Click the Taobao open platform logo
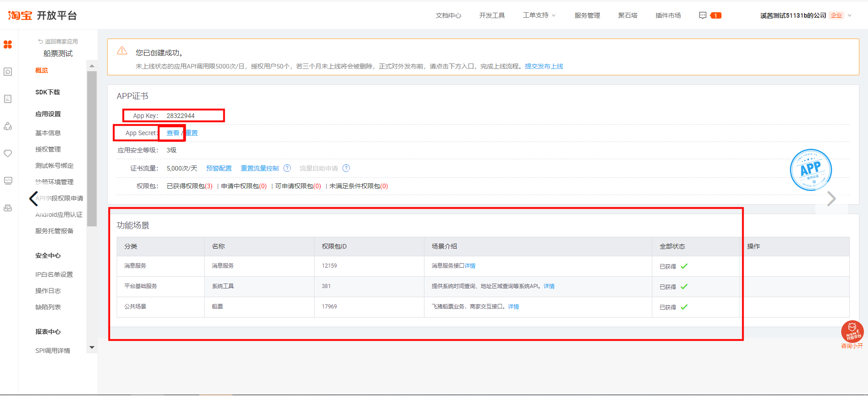The height and width of the screenshot is (396, 868). [42, 15]
